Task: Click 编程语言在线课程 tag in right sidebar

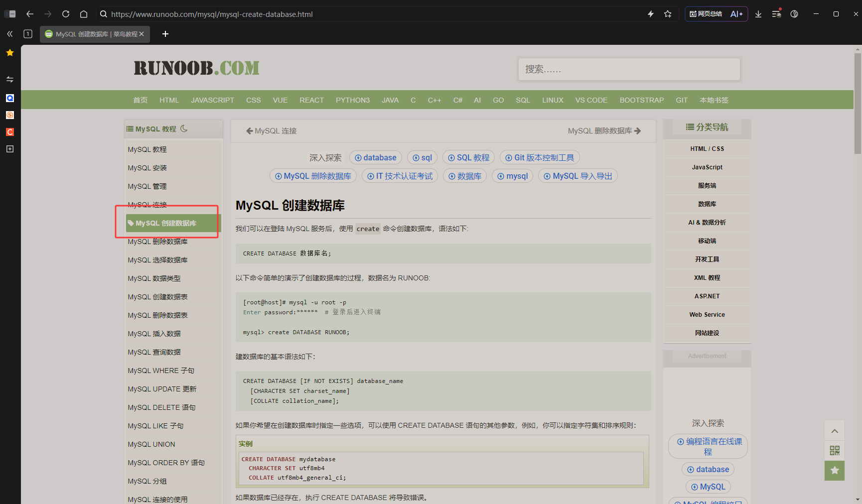Action: 708,447
